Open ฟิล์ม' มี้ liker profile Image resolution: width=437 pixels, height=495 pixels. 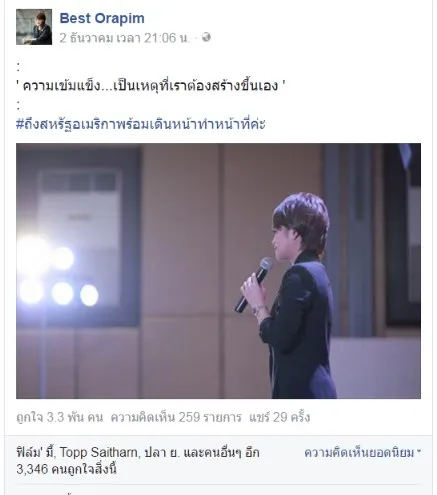tap(35, 452)
